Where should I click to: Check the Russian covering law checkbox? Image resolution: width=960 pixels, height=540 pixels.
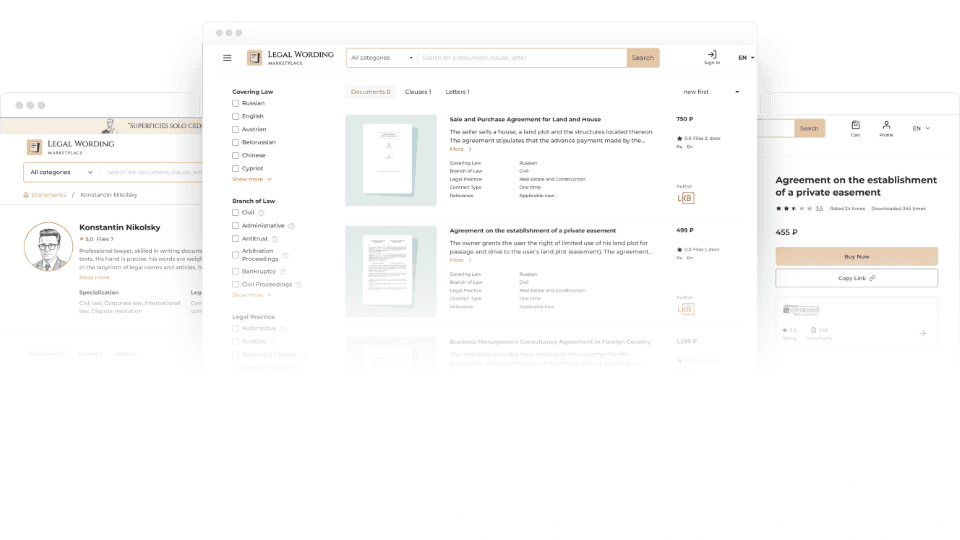pyautogui.click(x=236, y=103)
